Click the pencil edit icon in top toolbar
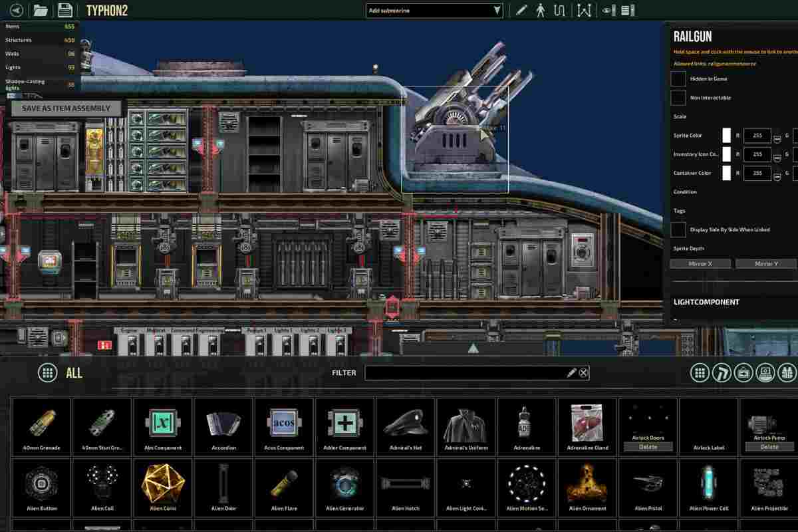The height and width of the screenshot is (532, 798). click(521, 10)
